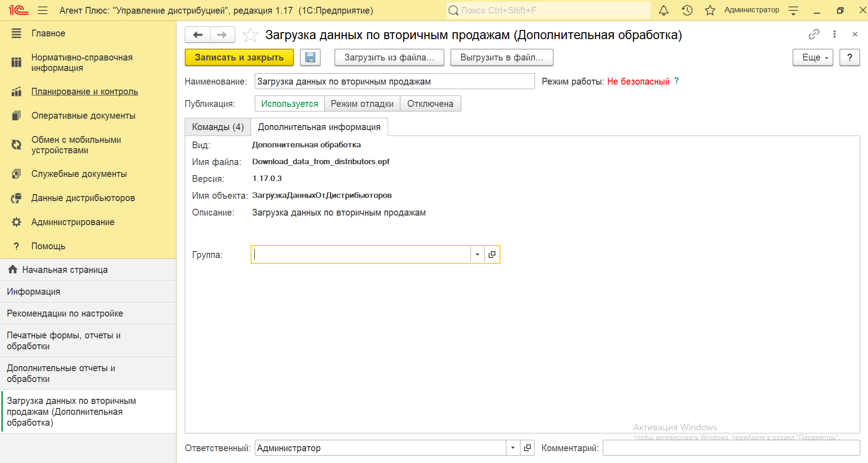Click the Данные дистрибьюторов icon

[16, 198]
